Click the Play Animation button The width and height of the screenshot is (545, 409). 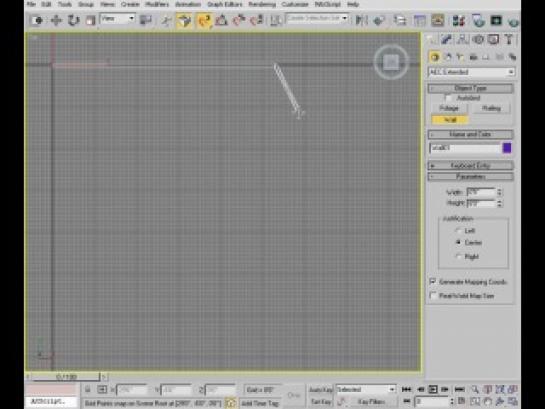433,389
